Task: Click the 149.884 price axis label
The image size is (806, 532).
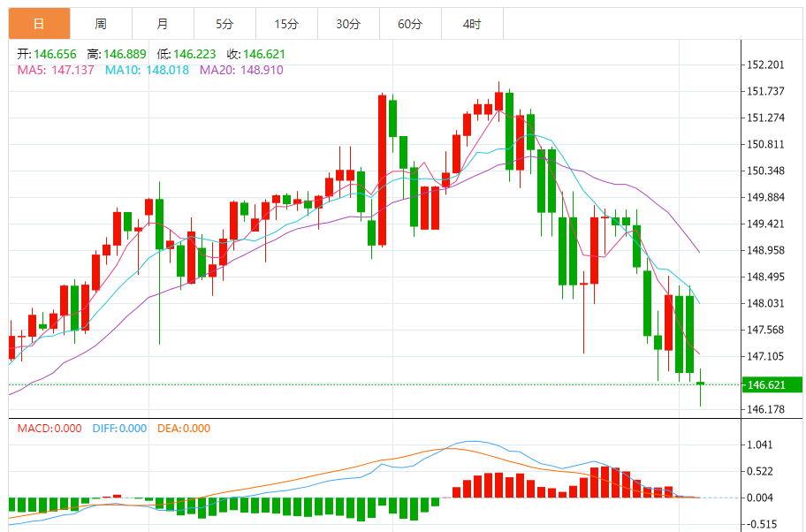Action: 766,197
